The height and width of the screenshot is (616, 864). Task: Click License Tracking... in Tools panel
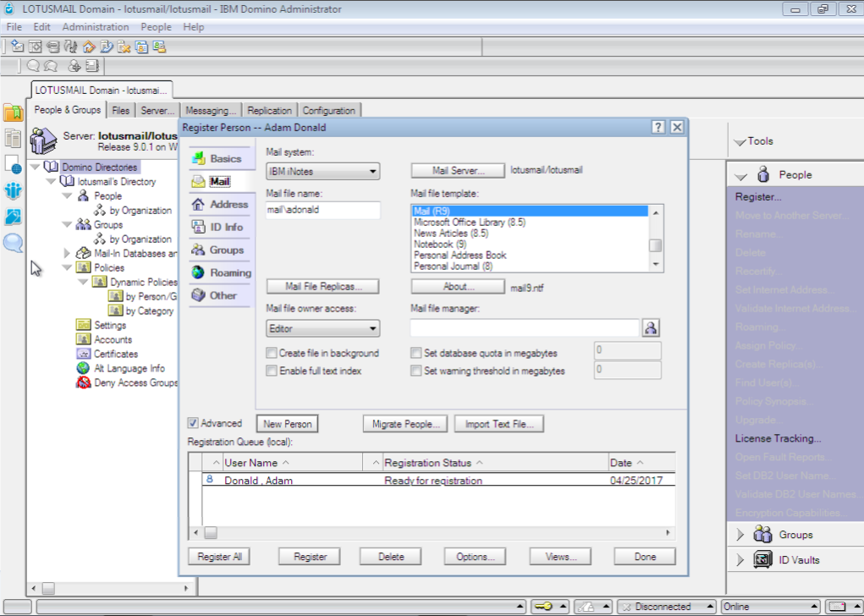tap(778, 438)
